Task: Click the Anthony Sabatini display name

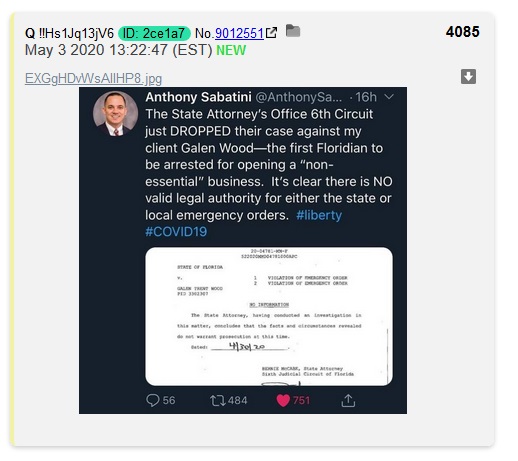Action: click(198, 97)
